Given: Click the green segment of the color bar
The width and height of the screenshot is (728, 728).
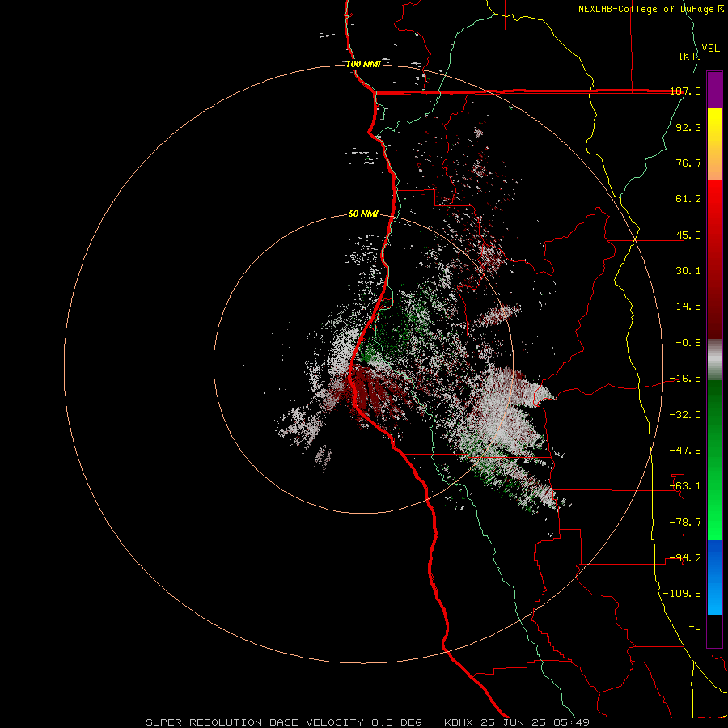Looking at the screenshot, I should pos(714,459).
